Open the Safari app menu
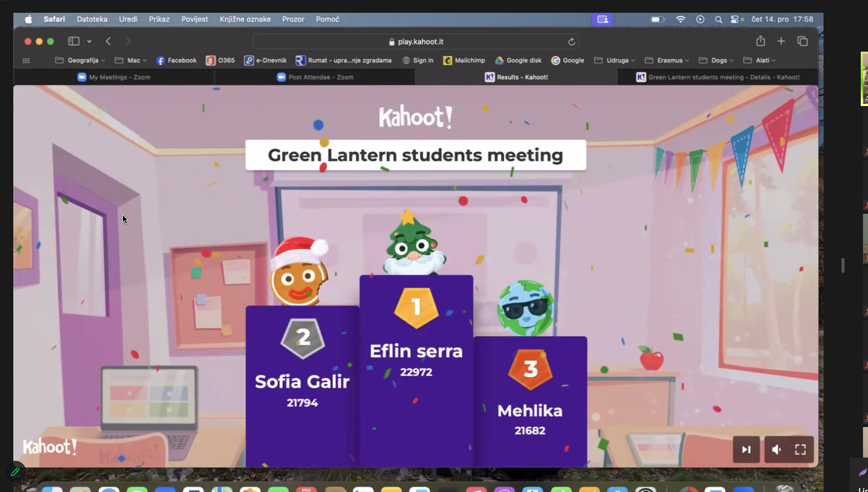 point(54,19)
